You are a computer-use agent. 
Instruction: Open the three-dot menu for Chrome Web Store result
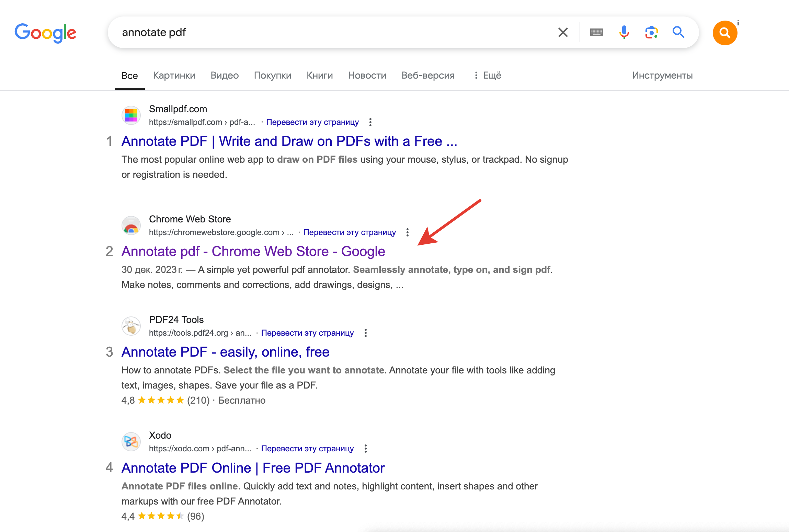(x=408, y=232)
